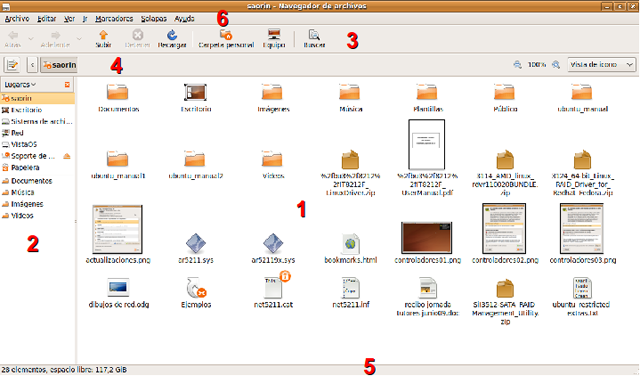This screenshot has width=640, height=384.
Task: Select controladores02.png thumbnail
Action: 504,229
